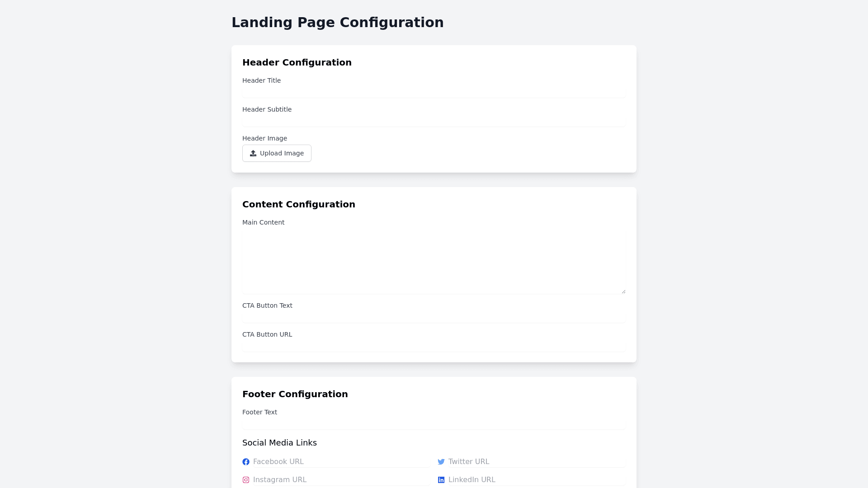Enter the Facebook URL field
This screenshot has width=868, height=488.
(341, 462)
